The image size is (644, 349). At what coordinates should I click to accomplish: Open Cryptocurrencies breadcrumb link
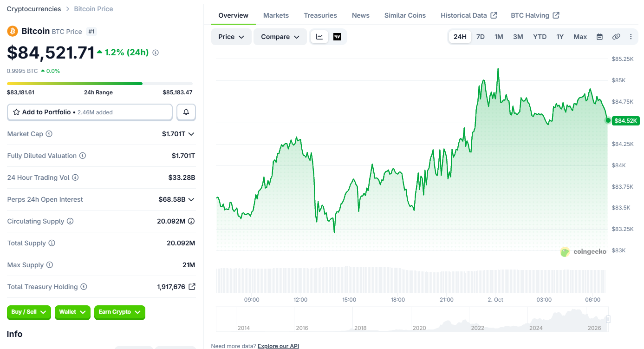pyautogui.click(x=34, y=9)
